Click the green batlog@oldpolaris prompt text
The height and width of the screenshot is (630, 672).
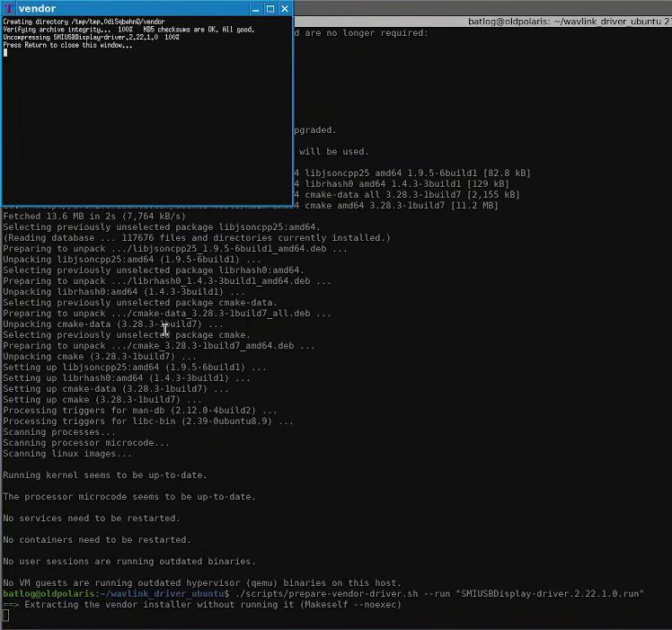(49, 593)
